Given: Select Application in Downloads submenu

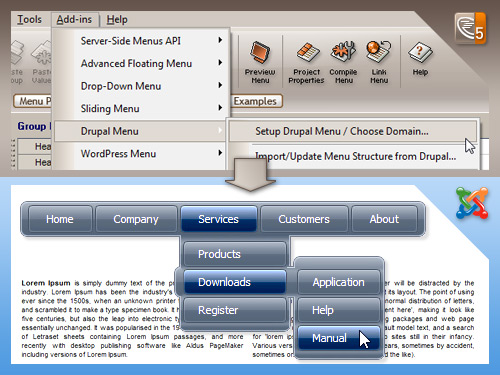Looking at the screenshot, I should point(339,282).
